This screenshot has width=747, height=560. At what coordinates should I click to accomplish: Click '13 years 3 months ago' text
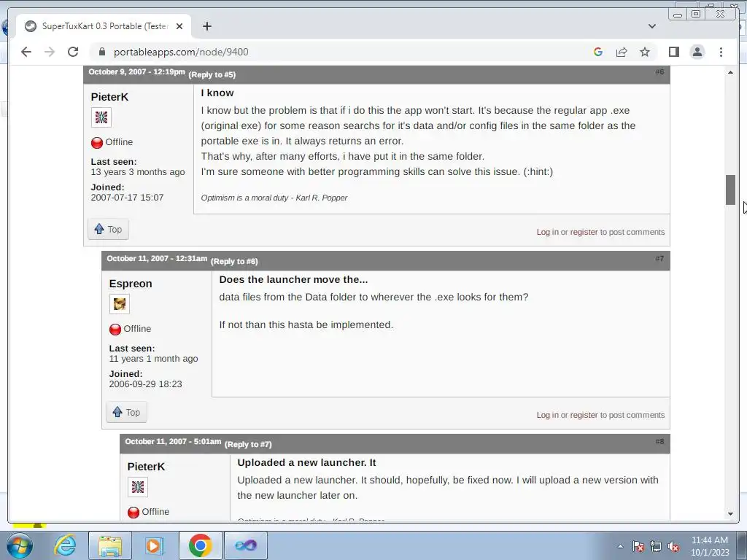tap(138, 172)
